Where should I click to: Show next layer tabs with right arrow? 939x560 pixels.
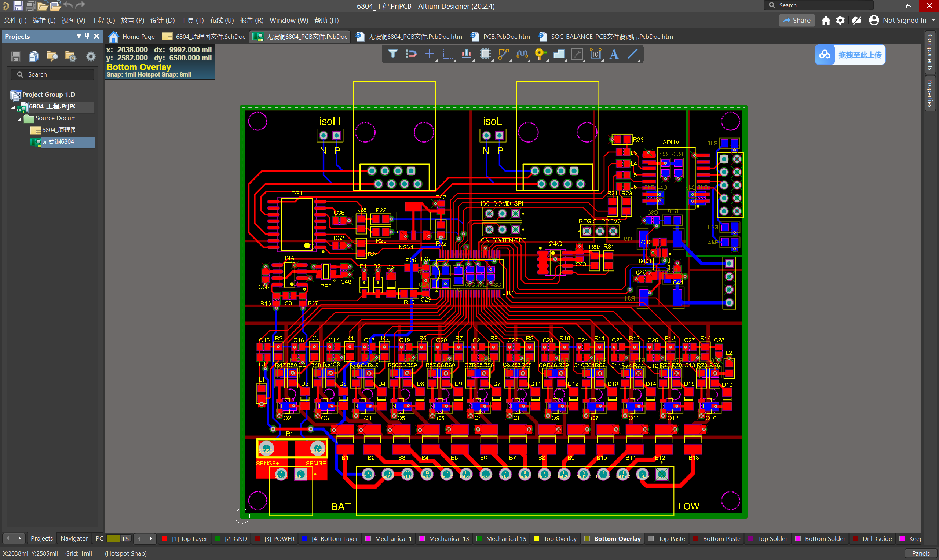click(151, 538)
